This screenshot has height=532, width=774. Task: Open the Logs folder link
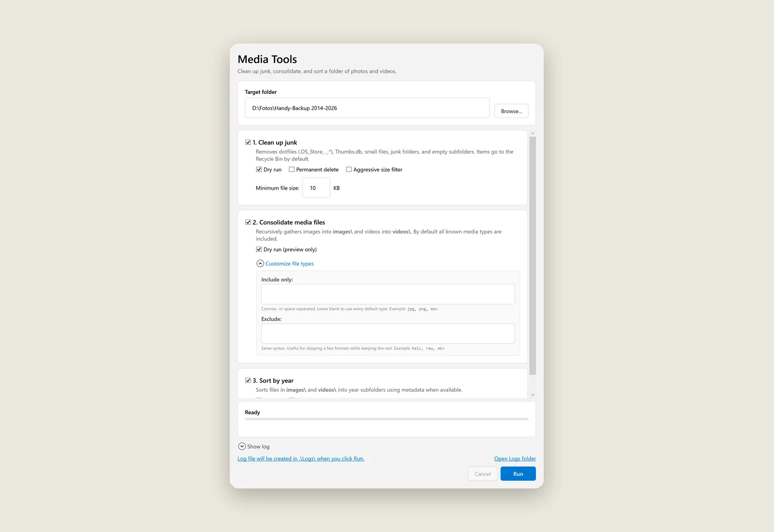click(515, 458)
